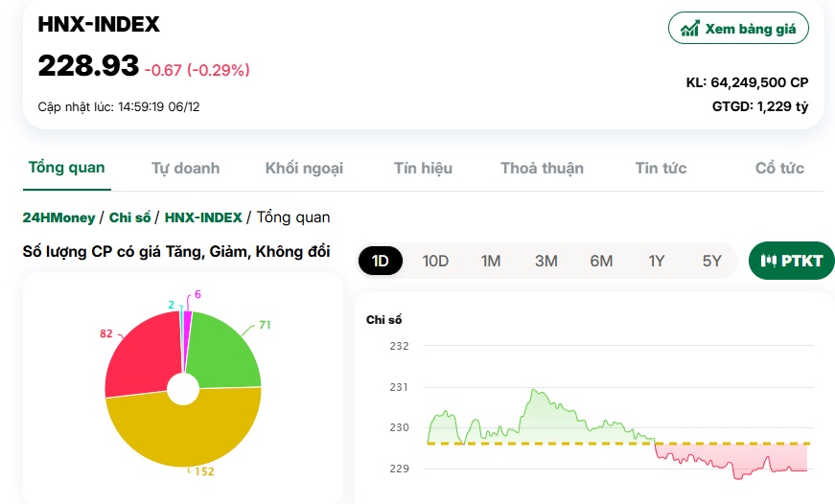Select the 5Y chart timeframe
This screenshot has width=835, height=504.
712,261
